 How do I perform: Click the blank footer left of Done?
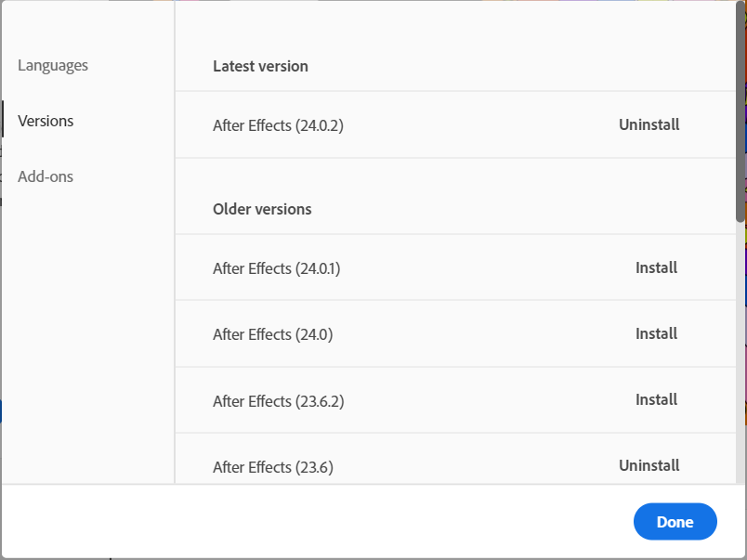316,522
